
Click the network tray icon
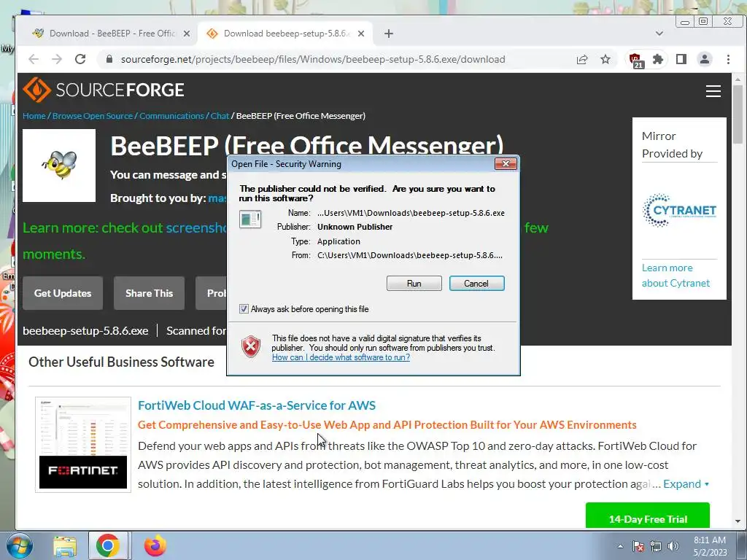click(656, 546)
